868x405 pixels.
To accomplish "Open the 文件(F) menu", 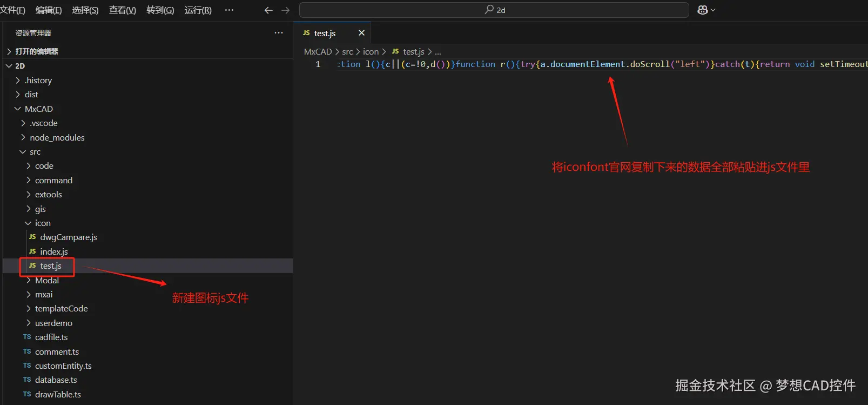I will pyautogui.click(x=12, y=10).
